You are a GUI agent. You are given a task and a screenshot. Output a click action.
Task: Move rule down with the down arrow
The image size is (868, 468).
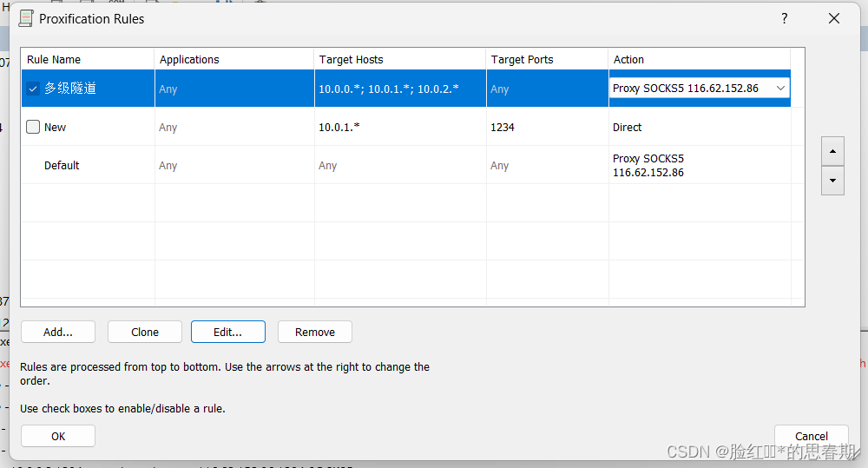pyautogui.click(x=832, y=181)
